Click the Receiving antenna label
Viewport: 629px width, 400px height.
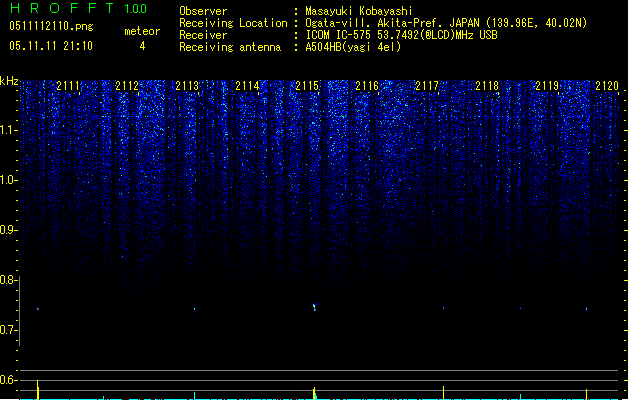[230, 47]
